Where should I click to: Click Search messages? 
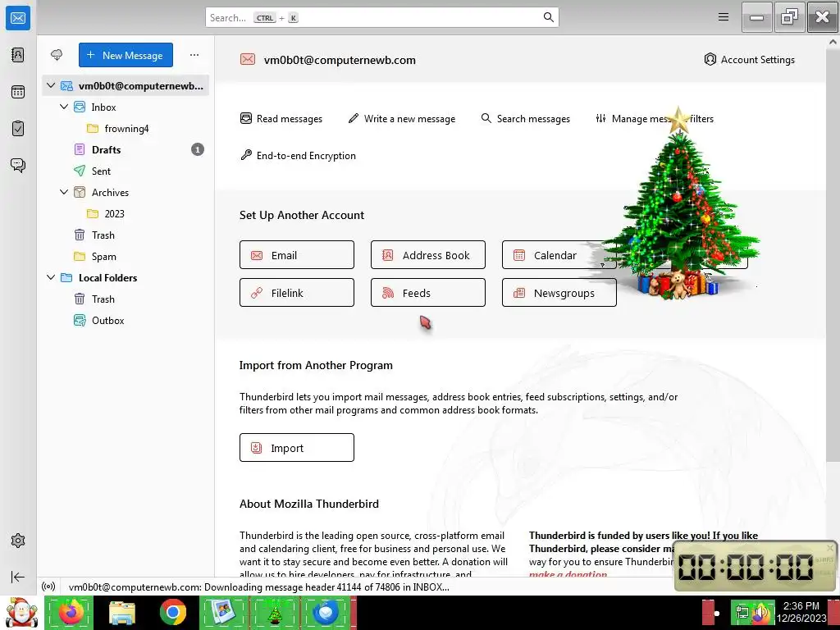click(x=526, y=118)
